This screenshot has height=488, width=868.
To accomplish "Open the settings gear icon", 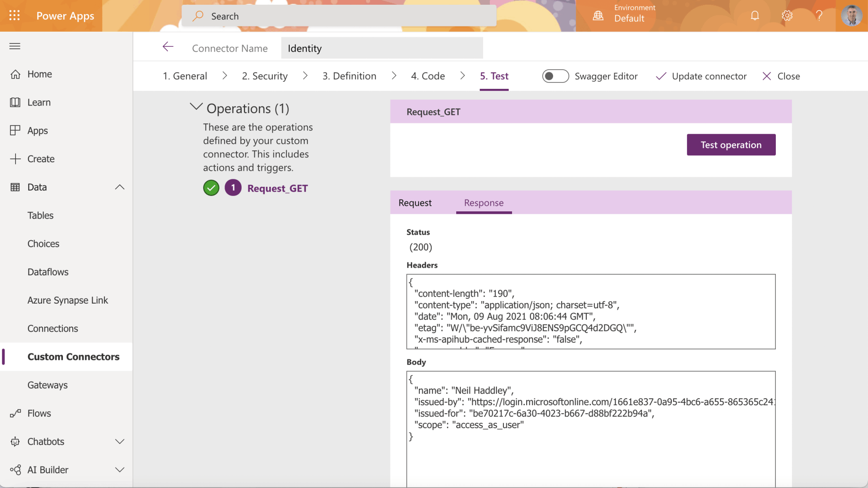I will [x=787, y=16].
